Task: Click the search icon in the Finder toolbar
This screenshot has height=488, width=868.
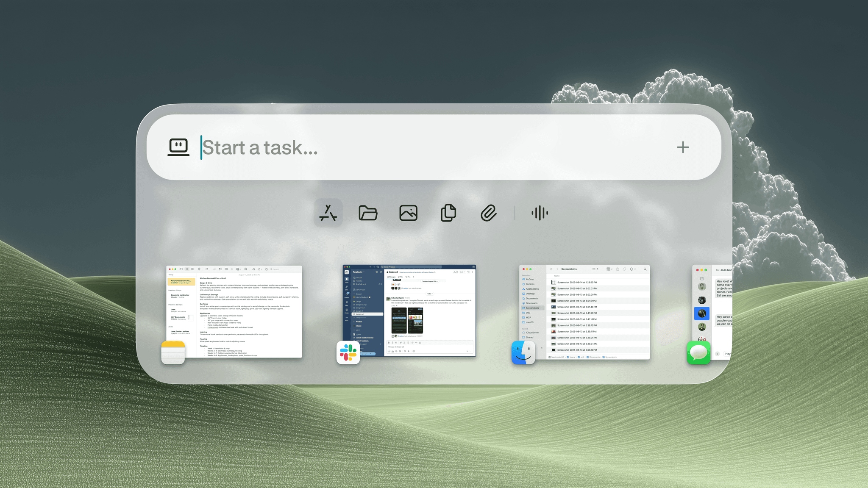Action: (x=645, y=269)
